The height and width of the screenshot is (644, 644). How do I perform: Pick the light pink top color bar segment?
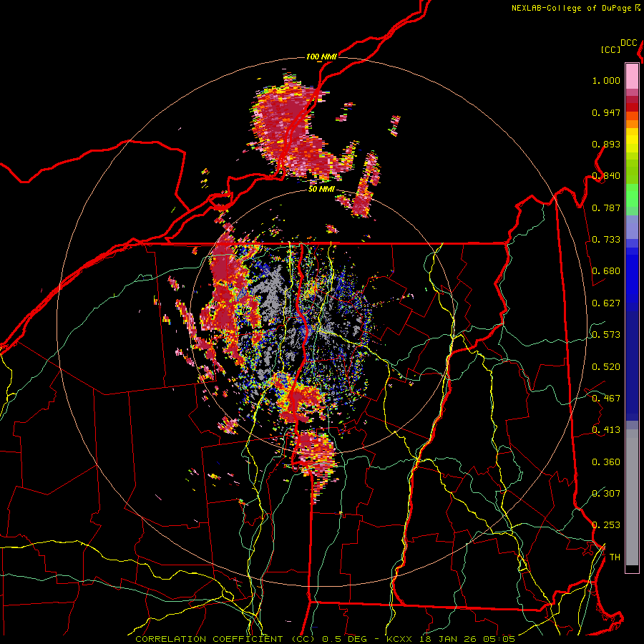[x=632, y=77]
